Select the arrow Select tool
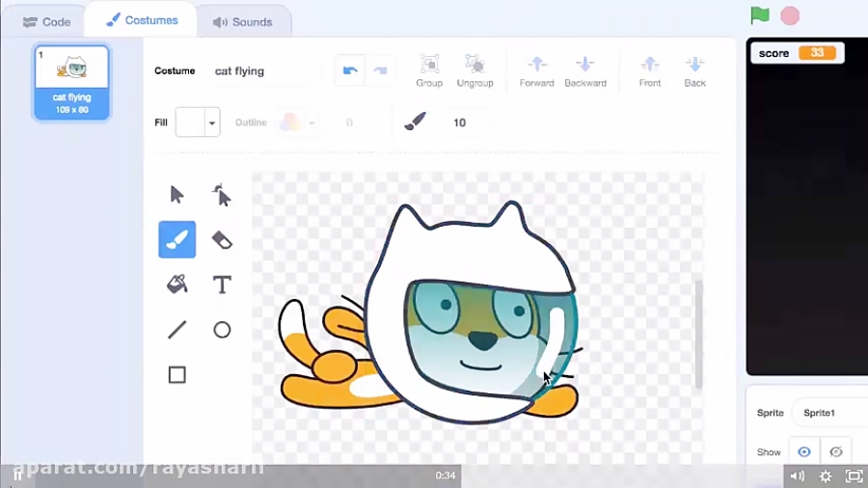The image size is (868, 488). coord(176,195)
